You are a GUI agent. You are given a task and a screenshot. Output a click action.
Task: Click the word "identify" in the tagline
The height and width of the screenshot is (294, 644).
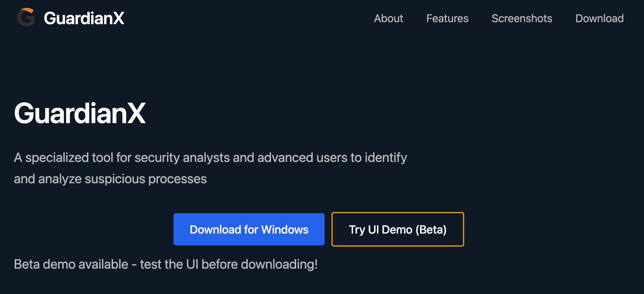click(386, 158)
